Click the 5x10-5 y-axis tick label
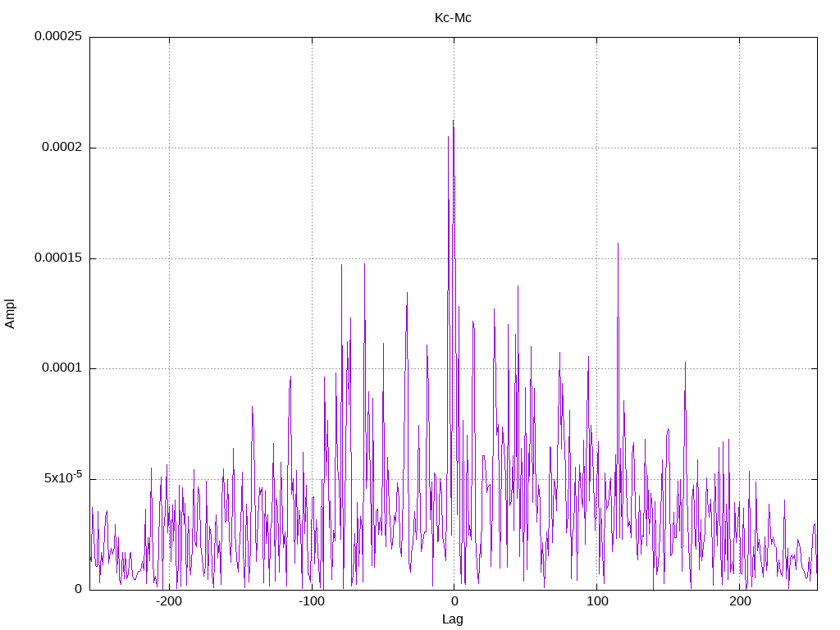 point(63,477)
